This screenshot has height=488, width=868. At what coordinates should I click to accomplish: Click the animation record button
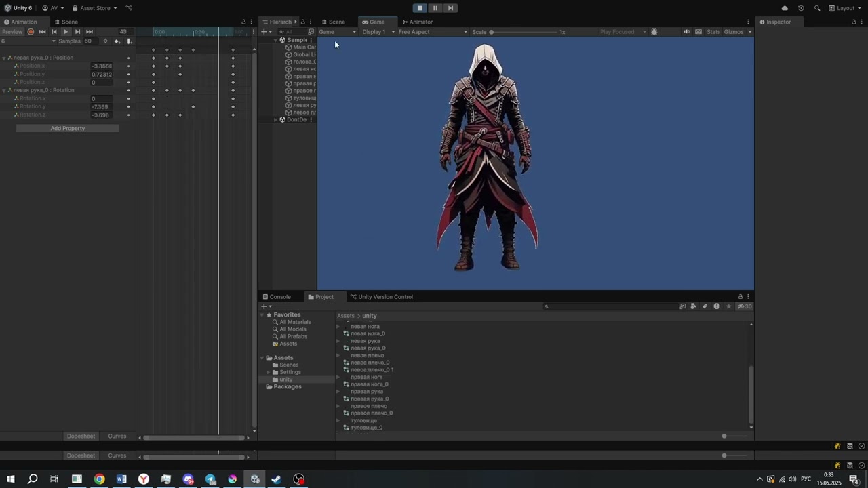click(x=31, y=32)
